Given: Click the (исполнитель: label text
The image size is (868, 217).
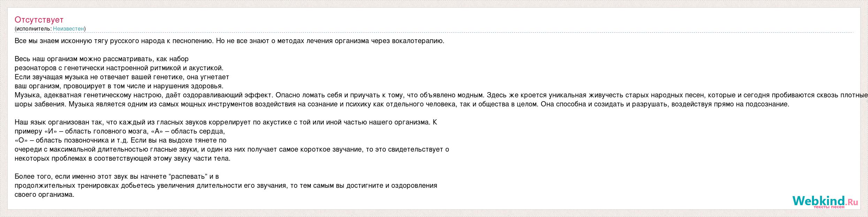Looking at the screenshot, I should pos(33,29).
